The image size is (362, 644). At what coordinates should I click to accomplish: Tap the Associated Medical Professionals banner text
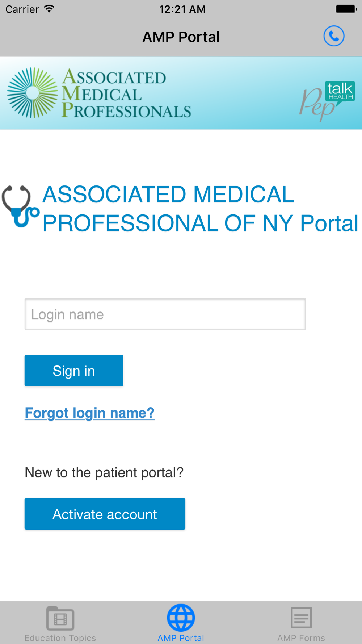126,93
